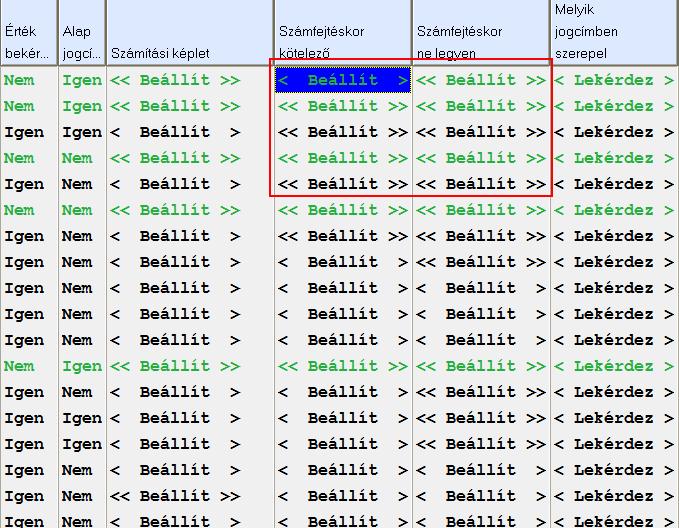Open third row's Számfejtéskor kötelező Beállít
Image resolution: width=679 pixels, height=528 pixels.
point(342,132)
